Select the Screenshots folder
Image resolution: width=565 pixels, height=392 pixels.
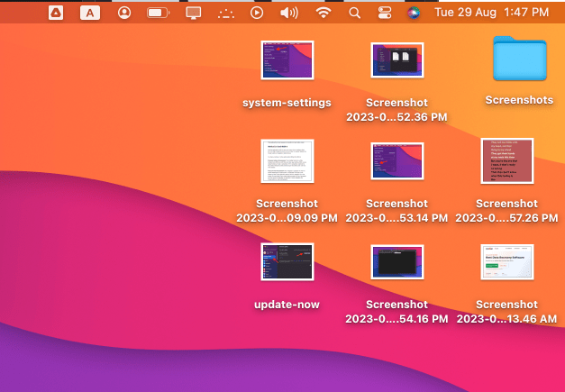(x=519, y=59)
